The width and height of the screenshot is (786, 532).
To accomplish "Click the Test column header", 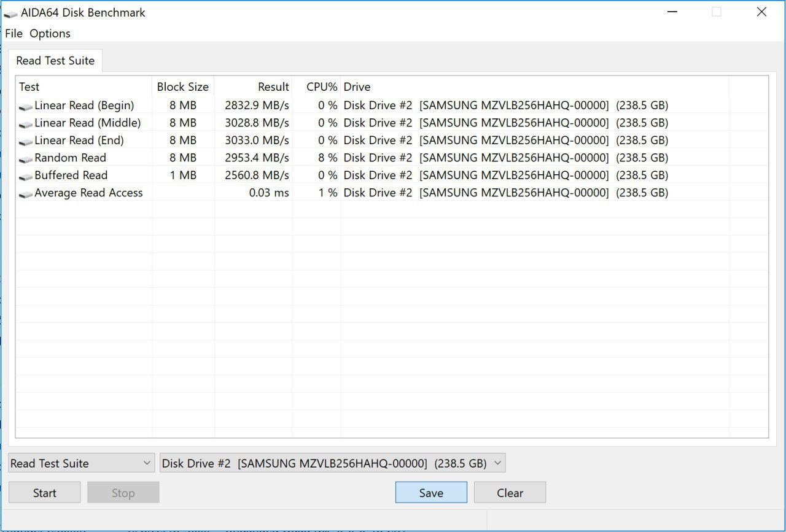I will point(84,87).
